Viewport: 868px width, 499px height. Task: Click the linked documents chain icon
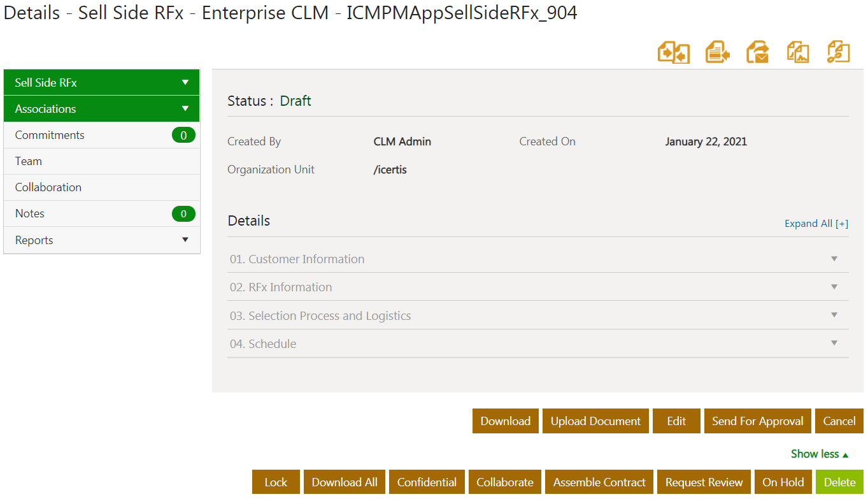pyautogui.click(x=839, y=52)
